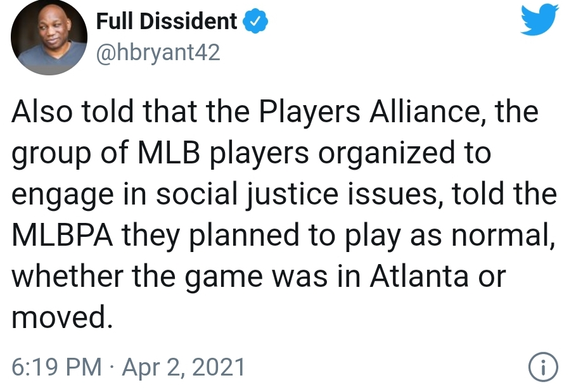Open the Full Dissident display name
576x392 pixels.
pyautogui.click(x=167, y=22)
